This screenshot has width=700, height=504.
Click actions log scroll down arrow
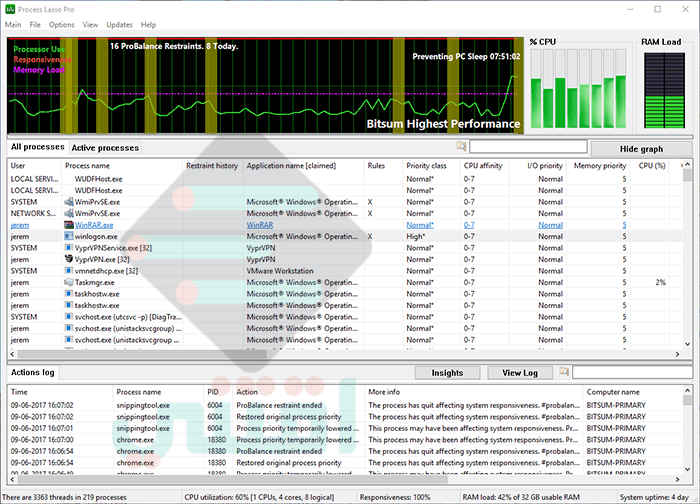[687, 469]
